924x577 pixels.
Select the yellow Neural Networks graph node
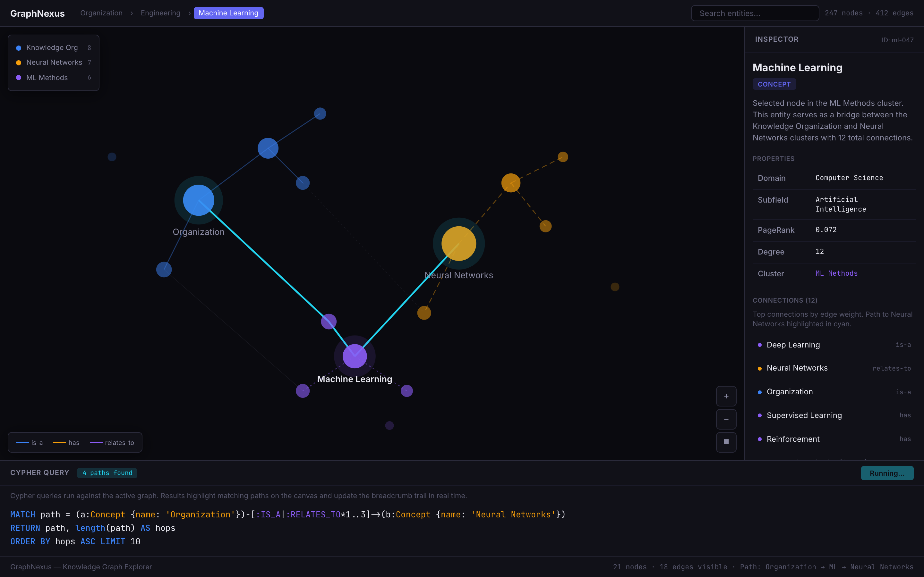coord(458,244)
